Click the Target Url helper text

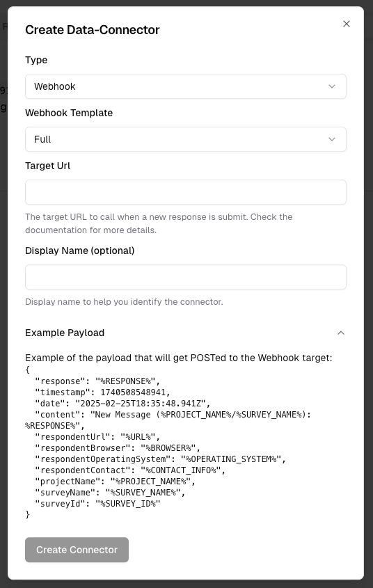coord(159,223)
